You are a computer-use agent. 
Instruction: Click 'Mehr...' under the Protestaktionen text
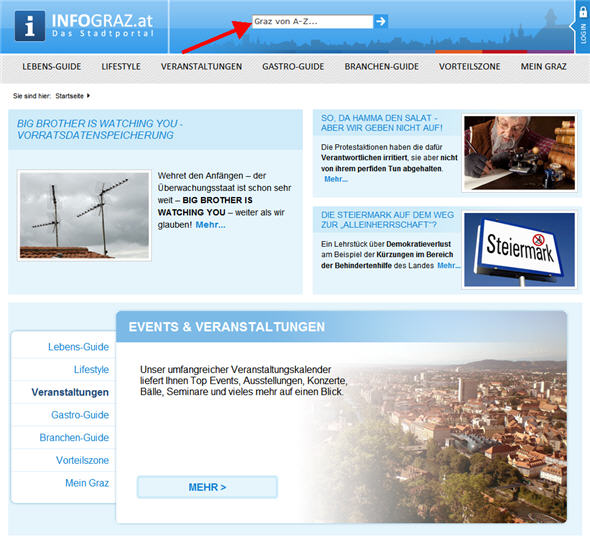[x=336, y=179]
